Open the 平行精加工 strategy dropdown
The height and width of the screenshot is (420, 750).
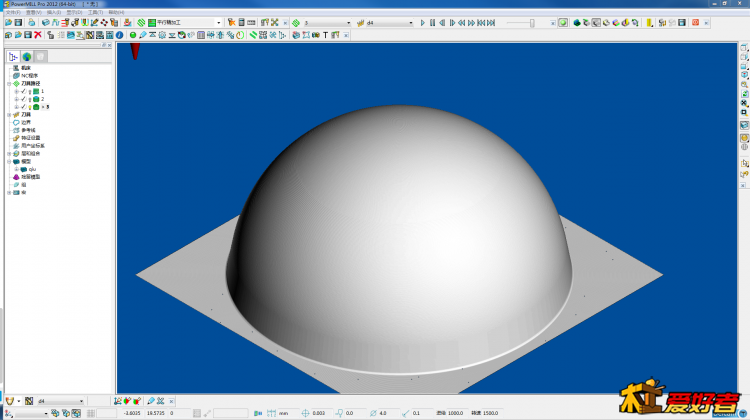[x=219, y=22]
